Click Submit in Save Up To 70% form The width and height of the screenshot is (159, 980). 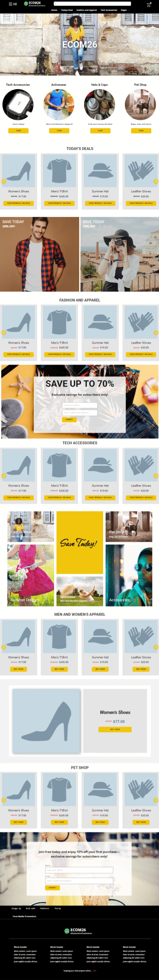point(69,419)
